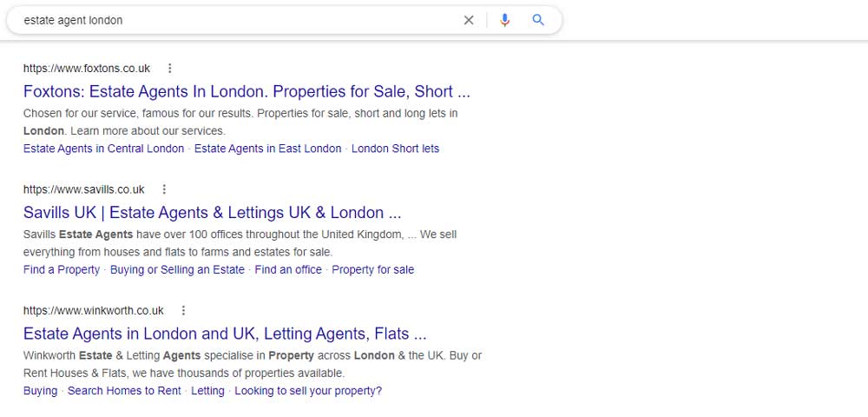Open the Winkworth 'Letting' sitelink
This screenshot has width=868, height=417.
[207, 391]
